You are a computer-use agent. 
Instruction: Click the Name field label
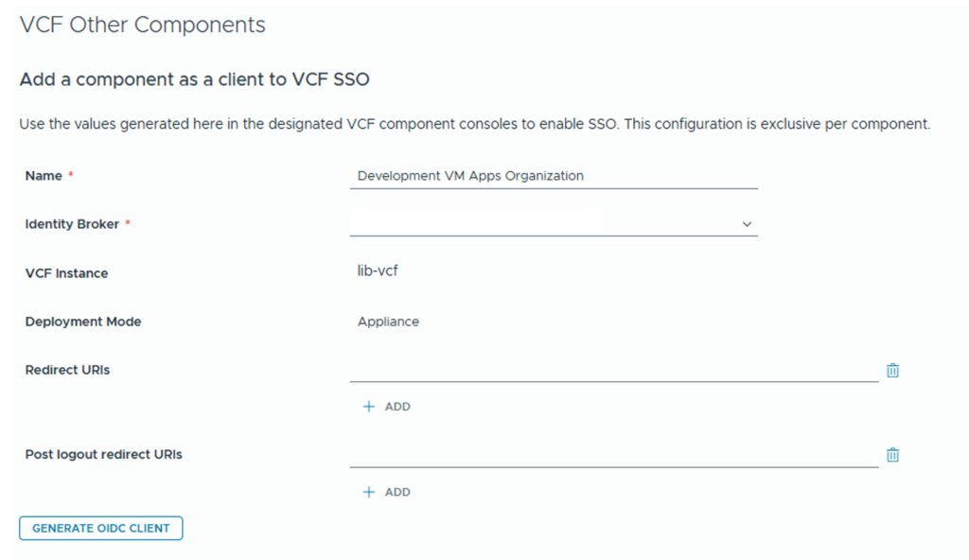point(44,176)
